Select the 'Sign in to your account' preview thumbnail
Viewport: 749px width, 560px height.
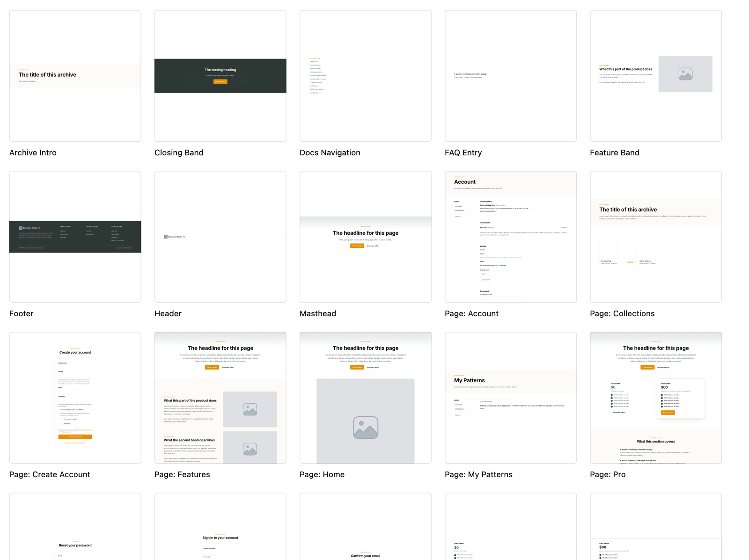click(x=220, y=526)
